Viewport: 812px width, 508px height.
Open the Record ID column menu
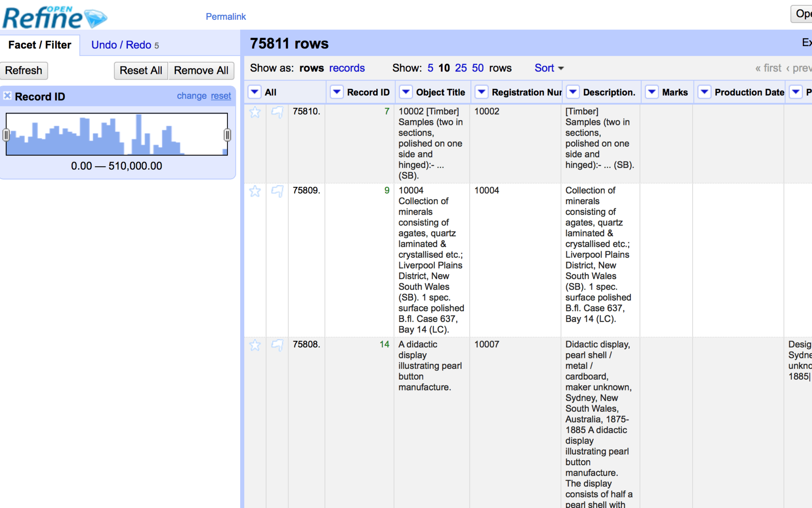coord(337,92)
